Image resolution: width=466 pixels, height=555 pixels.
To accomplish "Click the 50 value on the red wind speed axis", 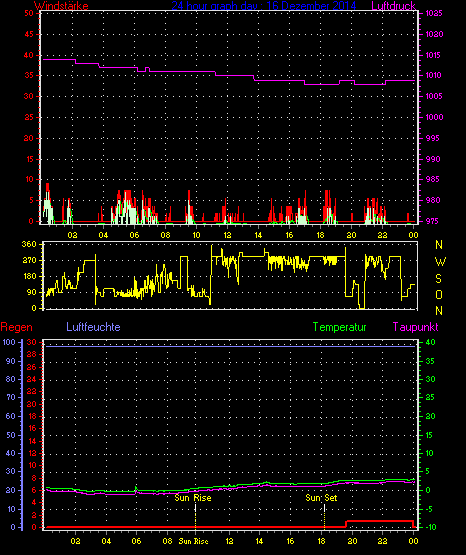I will 29,13.
